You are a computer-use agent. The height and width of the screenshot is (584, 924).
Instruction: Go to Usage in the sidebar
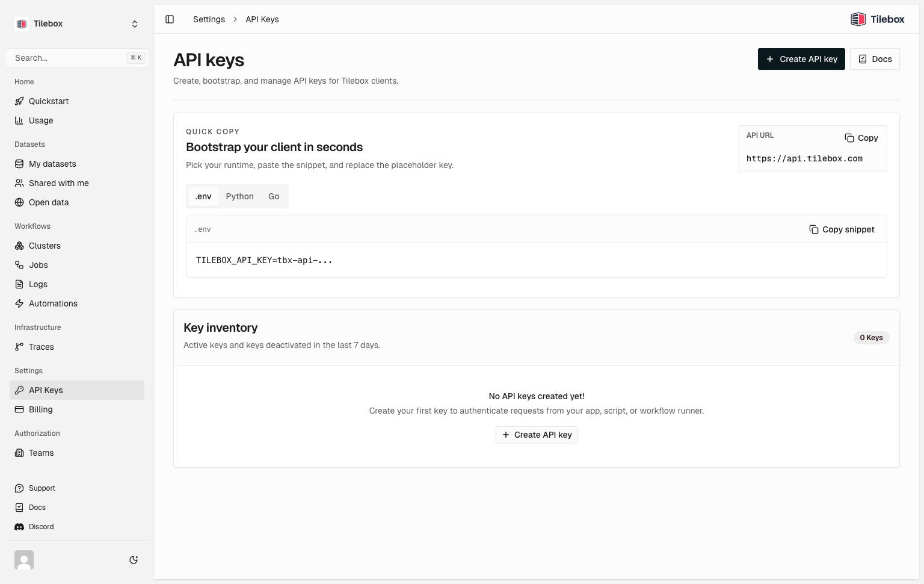click(77, 120)
